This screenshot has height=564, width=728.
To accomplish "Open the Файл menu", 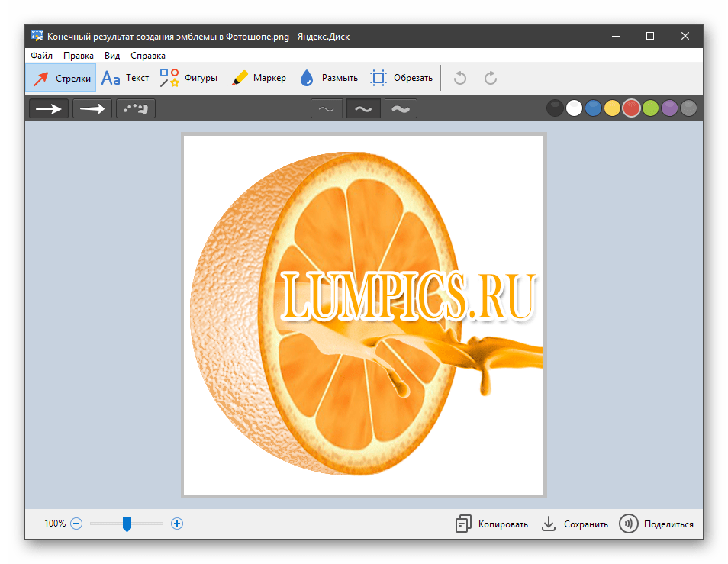I will (41, 56).
